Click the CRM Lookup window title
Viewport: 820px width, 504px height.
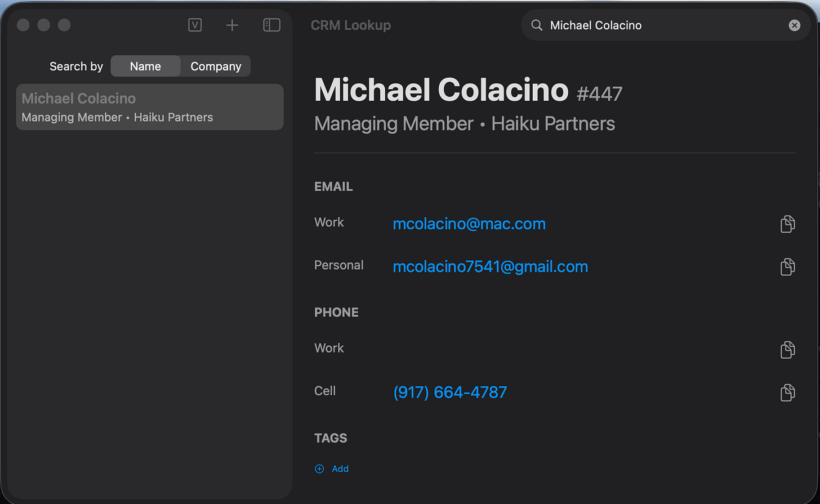[x=351, y=25]
